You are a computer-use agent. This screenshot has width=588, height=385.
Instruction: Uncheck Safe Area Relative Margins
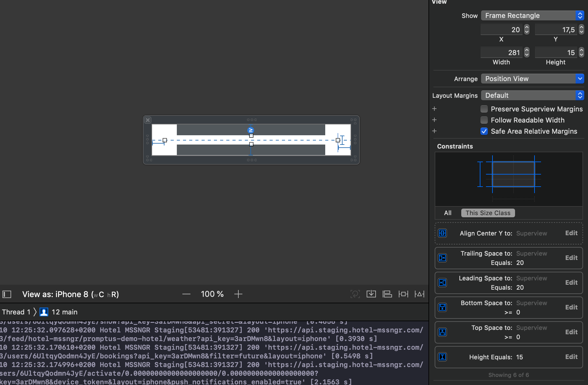[x=484, y=131]
